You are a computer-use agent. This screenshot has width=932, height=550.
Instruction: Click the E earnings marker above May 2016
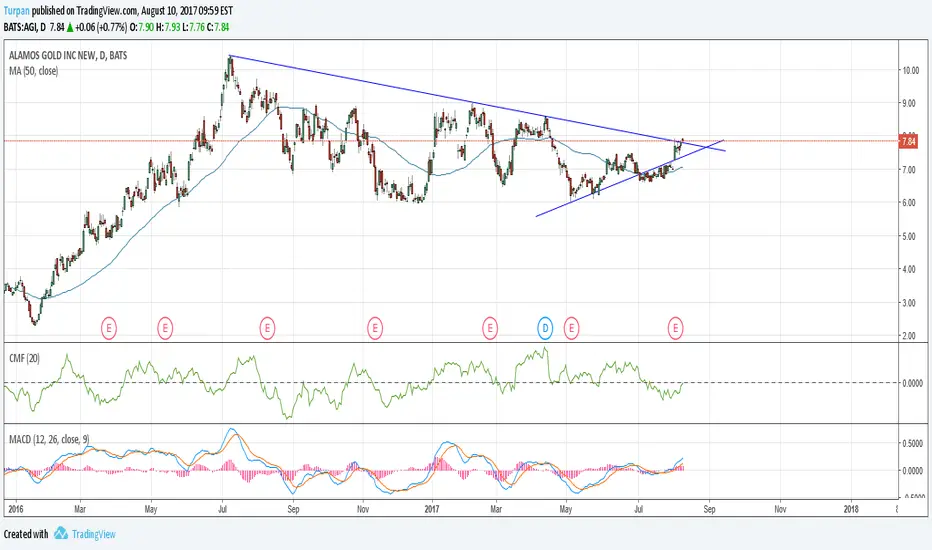click(165, 328)
